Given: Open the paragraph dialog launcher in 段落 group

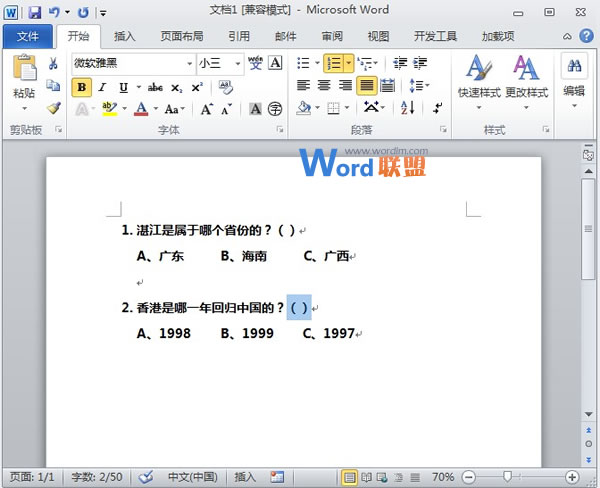Looking at the screenshot, I should click(x=443, y=129).
